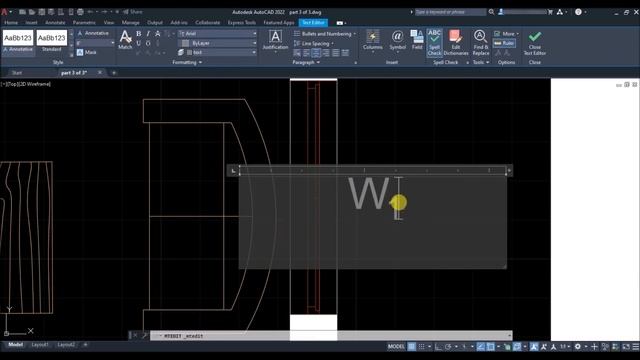Screen dimensions: 640x360
Task: Toggle Strikethrough formatting
Action: click(x=158, y=33)
